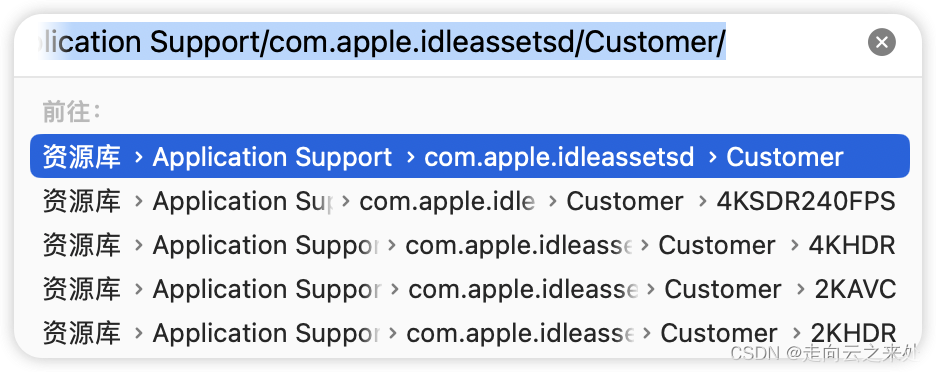Choose the 4KHDR folder suggestion
This screenshot has height=372, width=936.
point(470,245)
